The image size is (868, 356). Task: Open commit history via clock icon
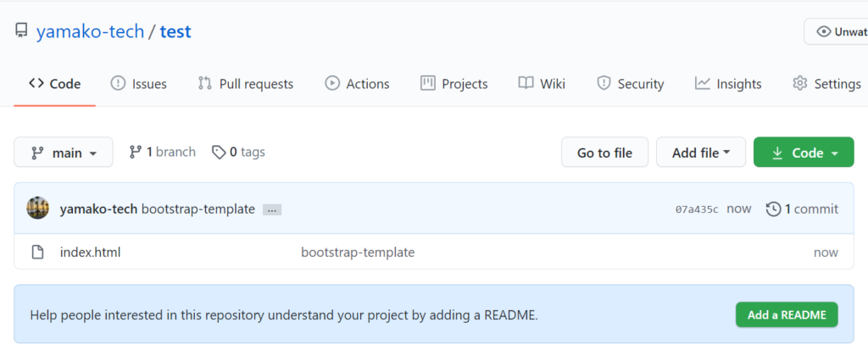click(x=773, y=209)
